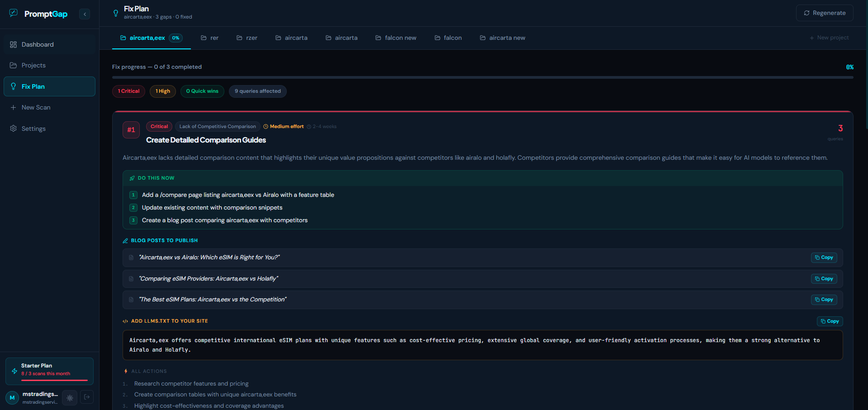The width and height of the screenshot is (868, 410).
Task: Click the 0% badge on aircarta,eex tab
Action: [x=175, y=38]
